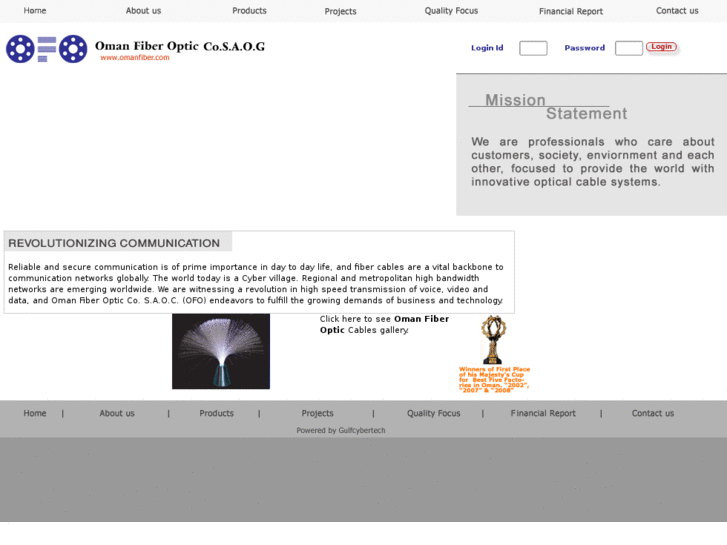Open Projects in the footer navigation
The height and width of the screenshot is (545, 727).
pos(318,413)
